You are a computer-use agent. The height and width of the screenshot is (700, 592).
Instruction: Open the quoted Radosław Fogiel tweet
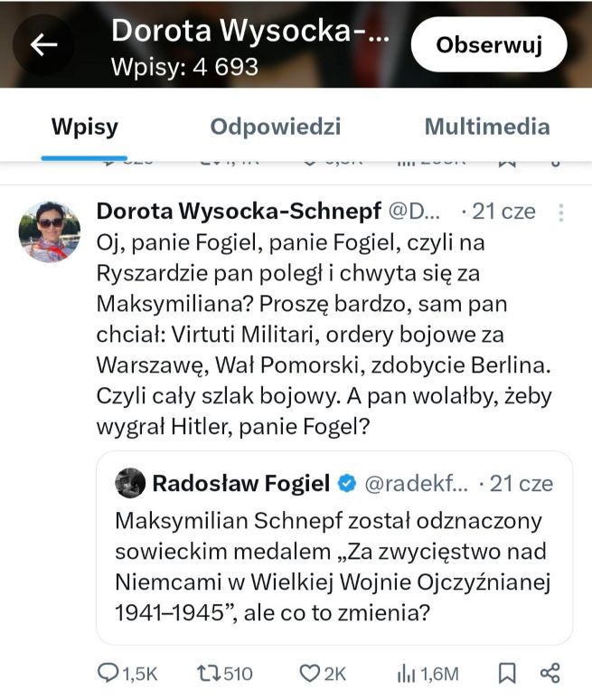(x=334, y=548)
